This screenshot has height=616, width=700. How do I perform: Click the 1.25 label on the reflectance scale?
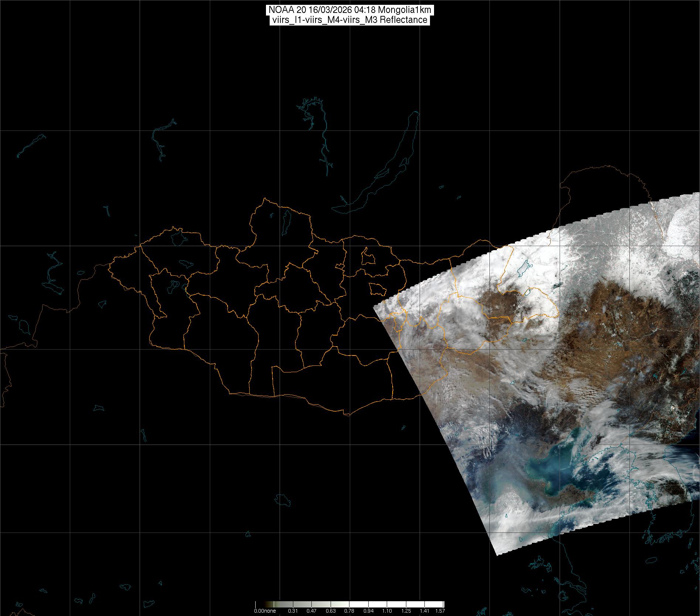coord(406,611)
